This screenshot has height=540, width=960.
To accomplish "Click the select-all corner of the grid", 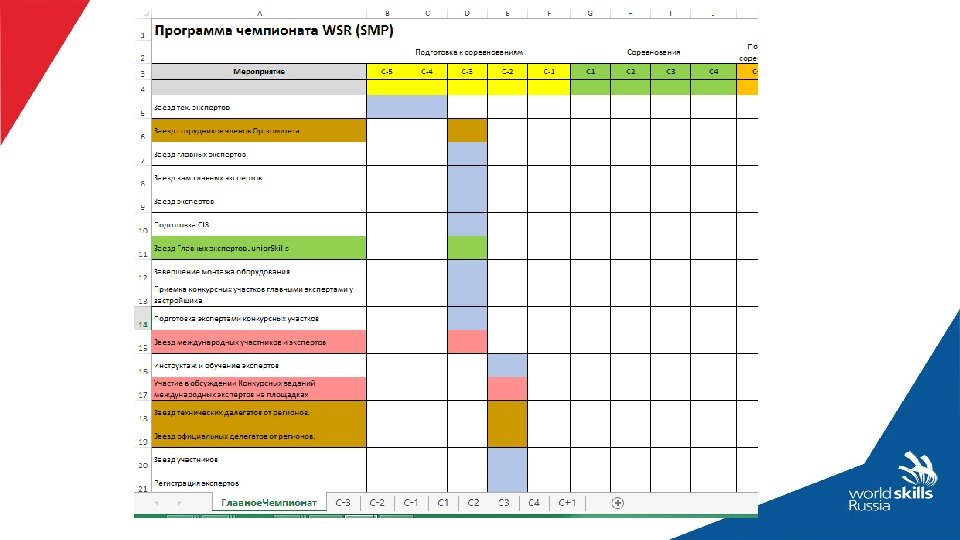I will pyautogui.click(x=143, y=13).
